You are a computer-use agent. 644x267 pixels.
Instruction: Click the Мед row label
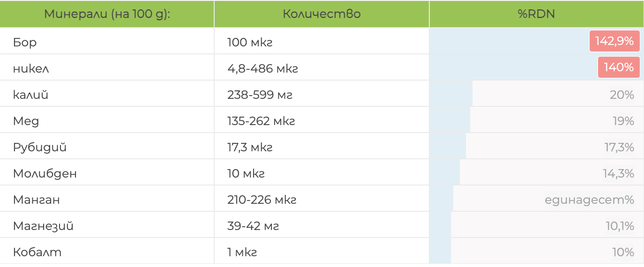(26, 121)
